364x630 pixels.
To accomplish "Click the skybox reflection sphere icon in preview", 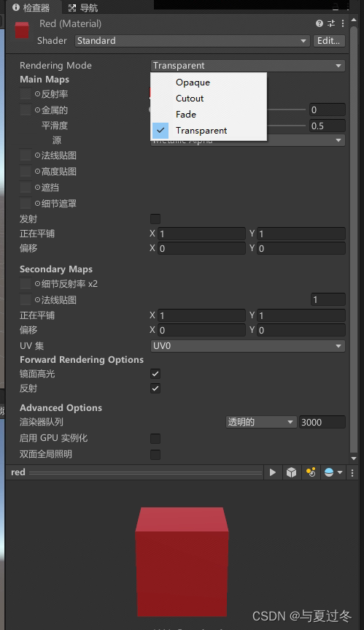I will tap(329, 472).
